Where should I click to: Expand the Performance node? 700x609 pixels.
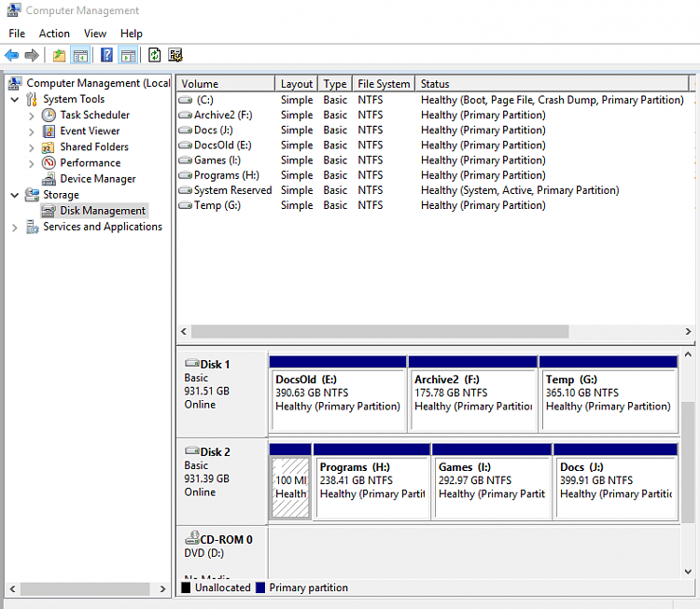point(31,164)
